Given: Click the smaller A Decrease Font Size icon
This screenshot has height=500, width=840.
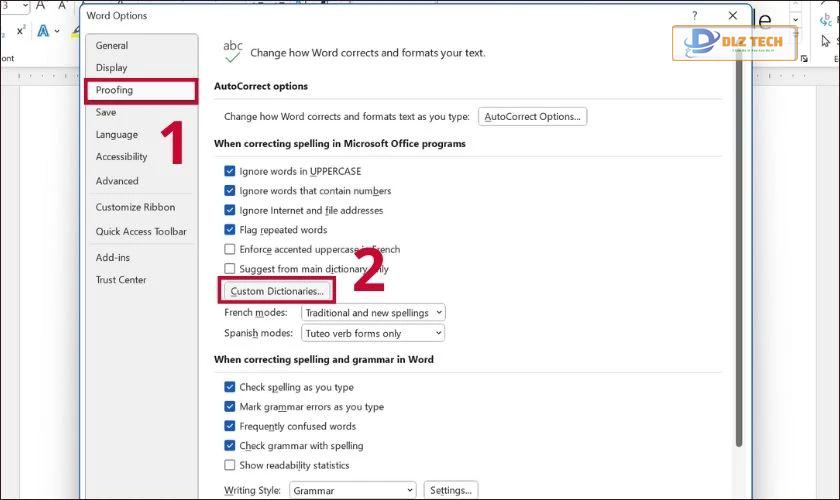Looking at the screenshot, I should 62,5.
